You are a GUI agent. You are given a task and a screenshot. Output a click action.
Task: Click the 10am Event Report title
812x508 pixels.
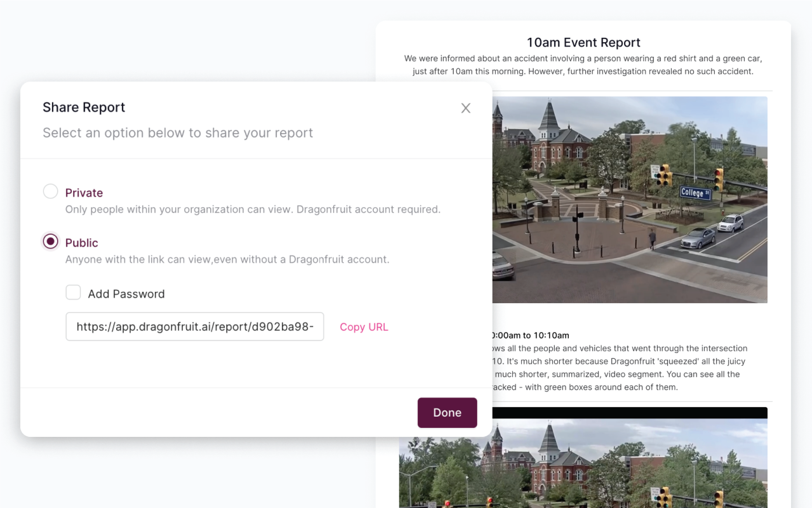pos(583,42)
